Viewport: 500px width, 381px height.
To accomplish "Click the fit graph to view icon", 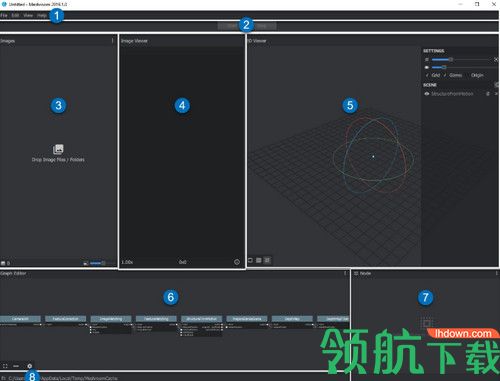I will pyautogui.click(x=5, y=366).
